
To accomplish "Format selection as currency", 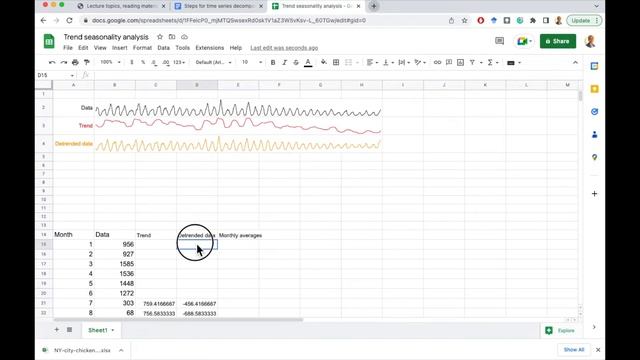I will (131, 62).
